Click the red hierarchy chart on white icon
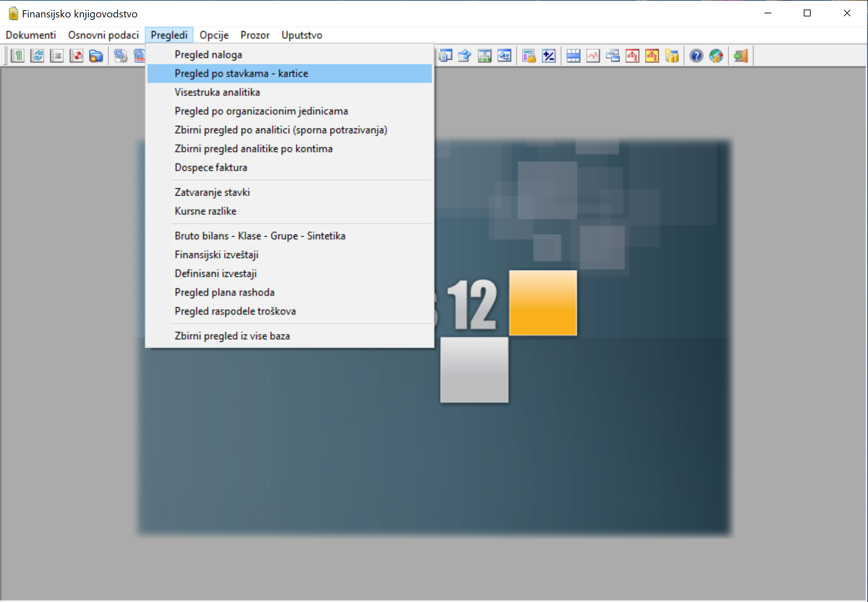Image resolution: width=868 pixels, height=602 pixels. click(632, 56)
